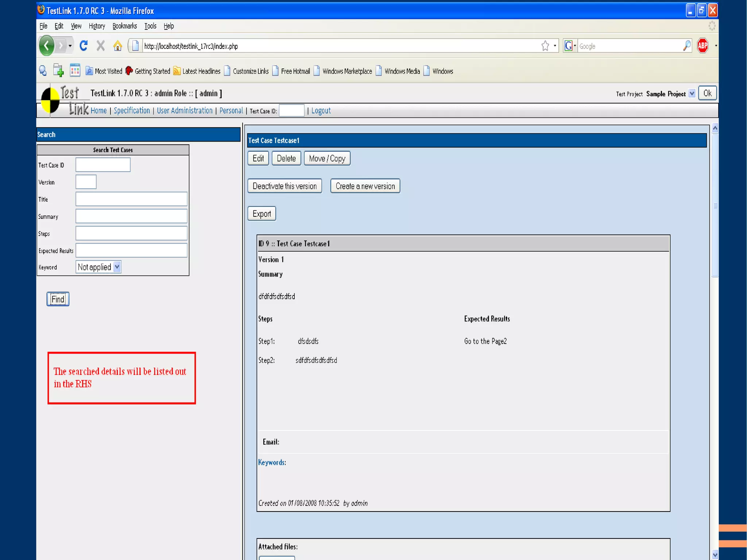Open the Tools menu

150,26
